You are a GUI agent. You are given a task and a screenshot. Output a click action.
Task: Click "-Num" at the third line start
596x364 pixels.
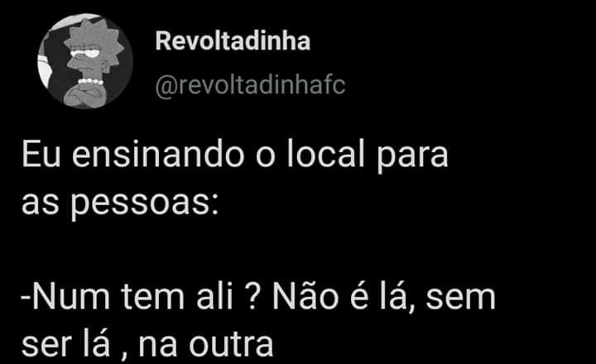coord(65,298)
